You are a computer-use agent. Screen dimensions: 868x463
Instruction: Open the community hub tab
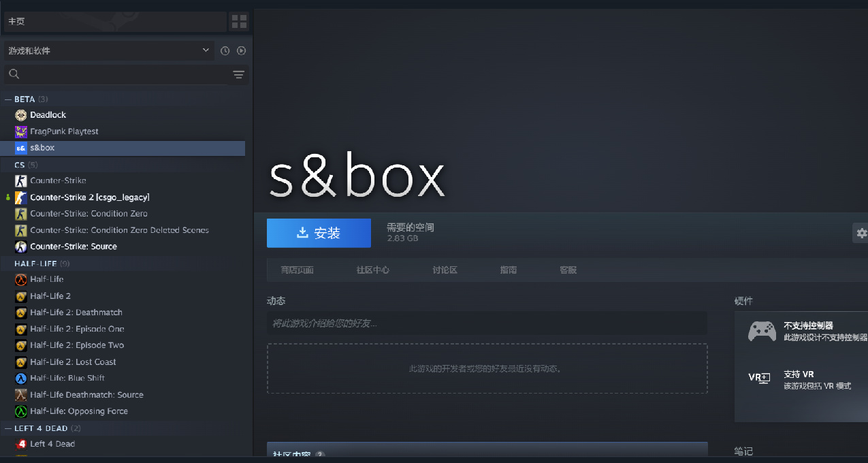373,270
